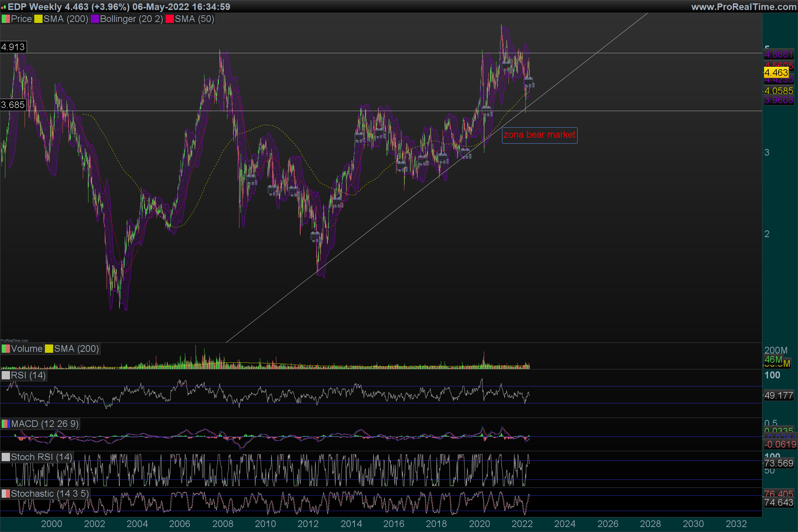This screenshot has height=532, width=798.
Task: Click the 2024 label on the time axis
Action: tap(565, 523)
